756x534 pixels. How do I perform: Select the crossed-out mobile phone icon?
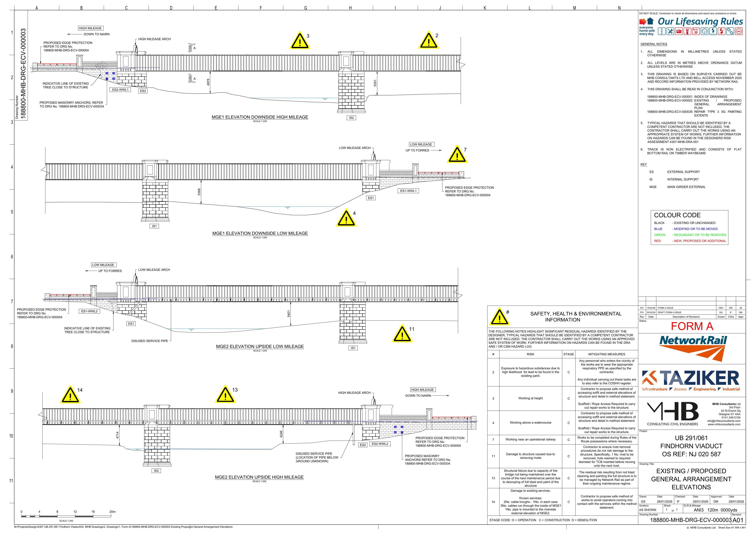696,31
